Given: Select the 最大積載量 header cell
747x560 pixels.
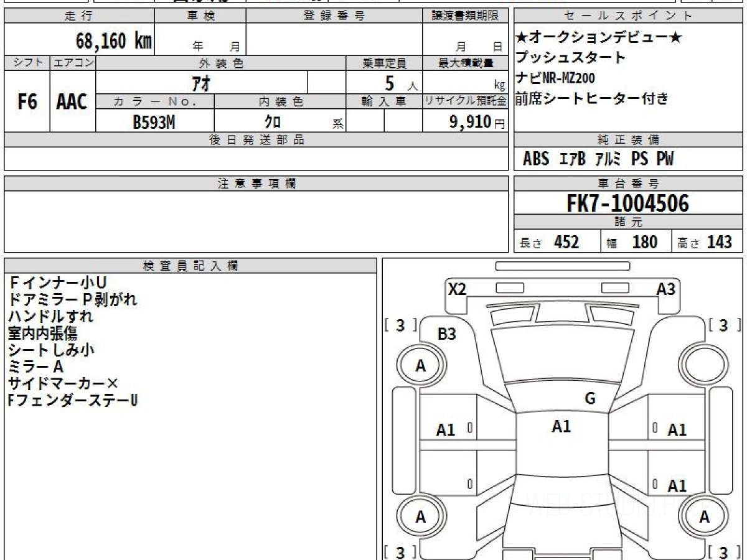Looking at the screenshot, I should pos(465,63).
